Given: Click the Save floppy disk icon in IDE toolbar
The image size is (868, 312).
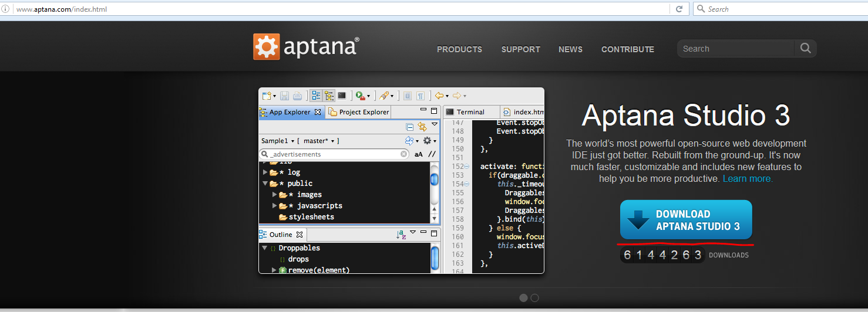Looking at the screenshot, I should 284,96.
